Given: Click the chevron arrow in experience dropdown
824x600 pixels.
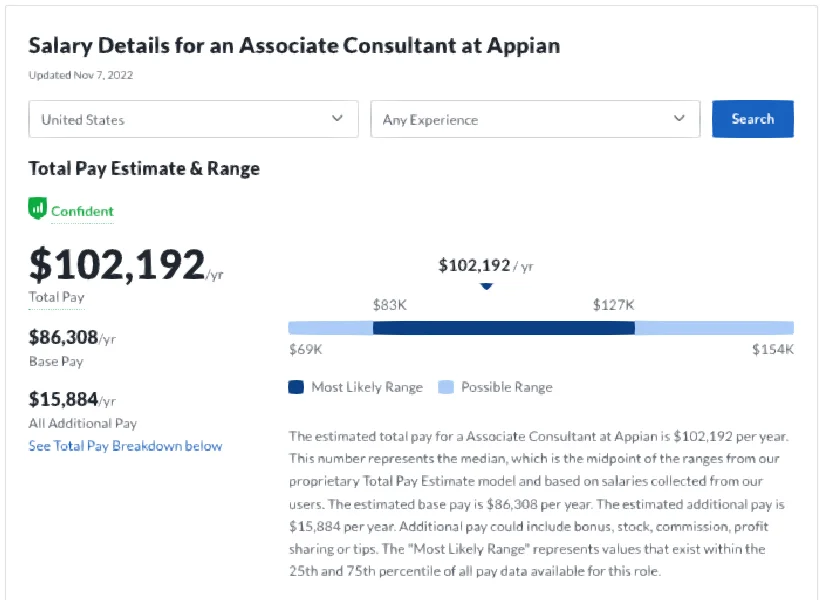Looking at the screenshot, I should [680, 119].
